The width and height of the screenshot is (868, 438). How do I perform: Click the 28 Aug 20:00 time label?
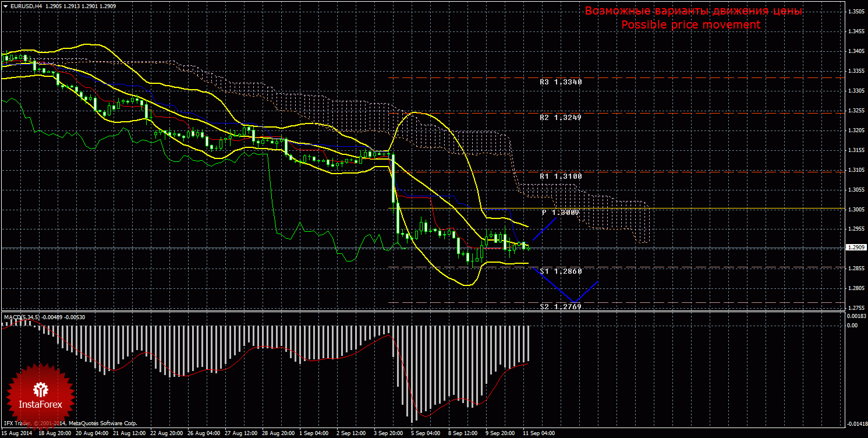(x=278, y=433)
